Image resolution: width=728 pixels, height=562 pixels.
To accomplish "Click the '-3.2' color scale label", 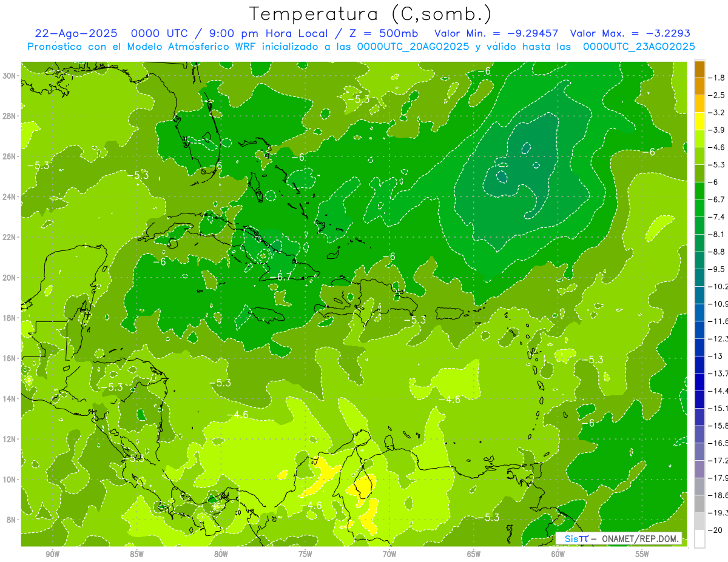I will tap(717, 112).
